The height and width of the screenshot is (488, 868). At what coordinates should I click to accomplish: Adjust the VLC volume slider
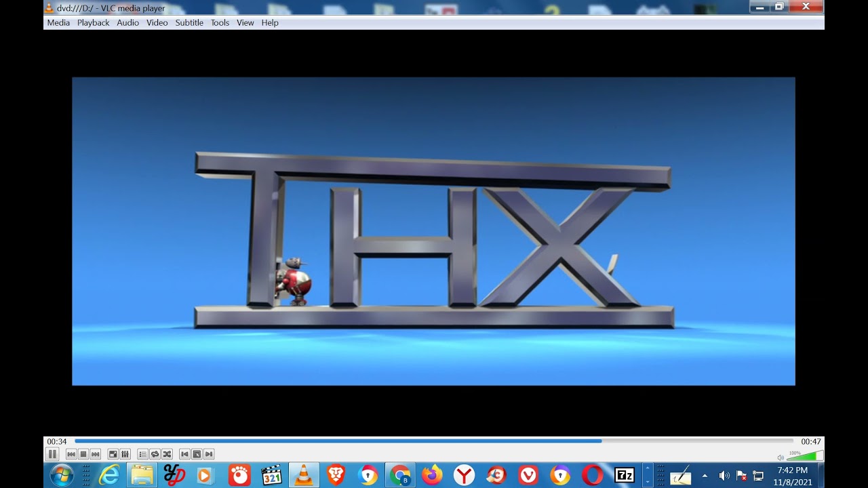point(805,455)
